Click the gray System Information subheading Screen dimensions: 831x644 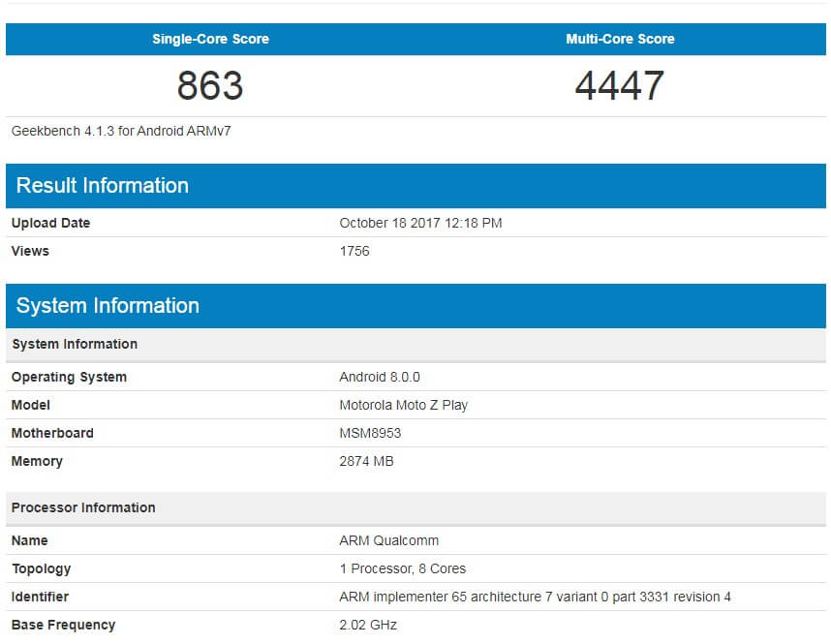point(75,344)
